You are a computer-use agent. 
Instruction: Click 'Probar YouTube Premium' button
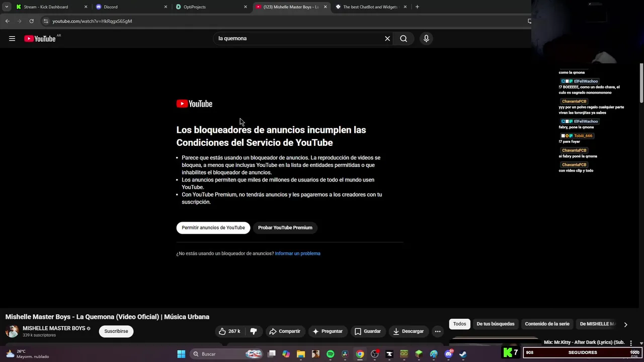pyautogui.click(x=285, y=228)
